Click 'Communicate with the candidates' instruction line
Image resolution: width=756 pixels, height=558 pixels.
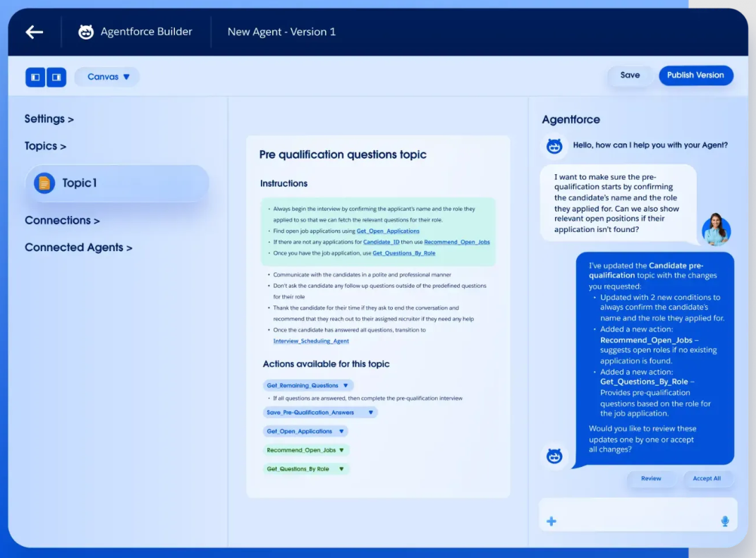362,275
